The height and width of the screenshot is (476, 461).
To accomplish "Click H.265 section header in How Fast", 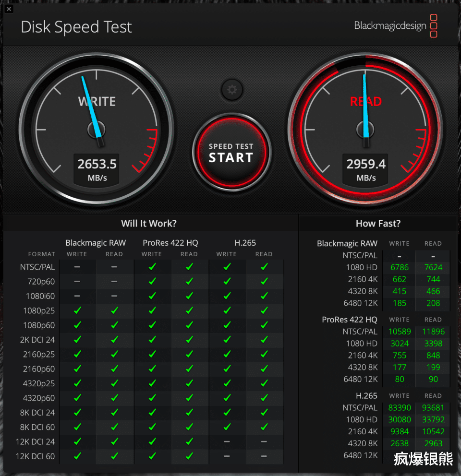I will coord(366,396).
